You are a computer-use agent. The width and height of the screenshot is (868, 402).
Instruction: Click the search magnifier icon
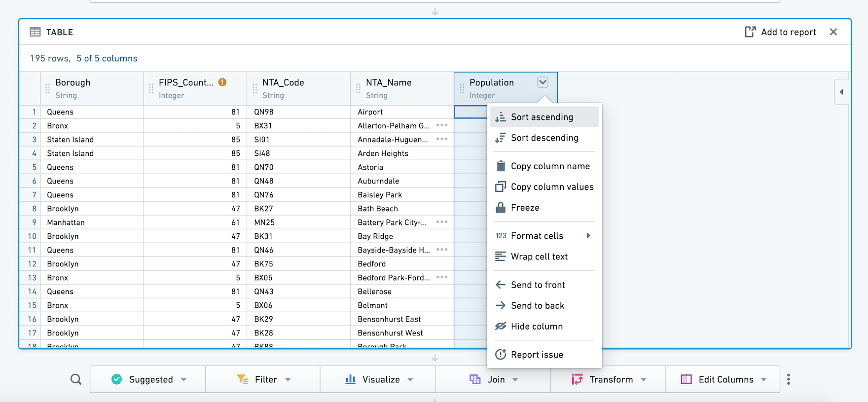point(76,379)
